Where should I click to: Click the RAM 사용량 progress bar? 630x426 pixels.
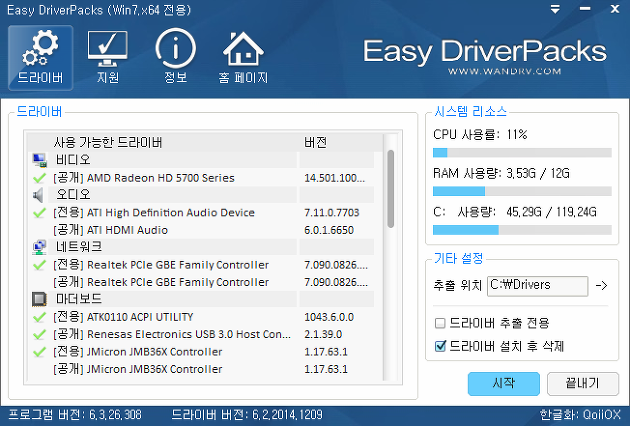(522, 191)
